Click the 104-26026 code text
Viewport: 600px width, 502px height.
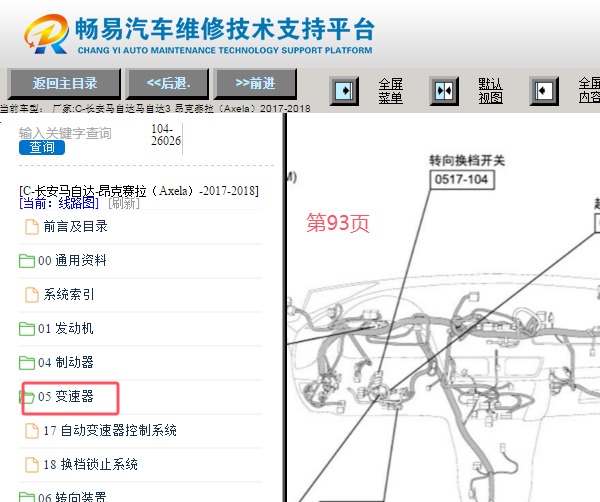(x=166, y=135)
